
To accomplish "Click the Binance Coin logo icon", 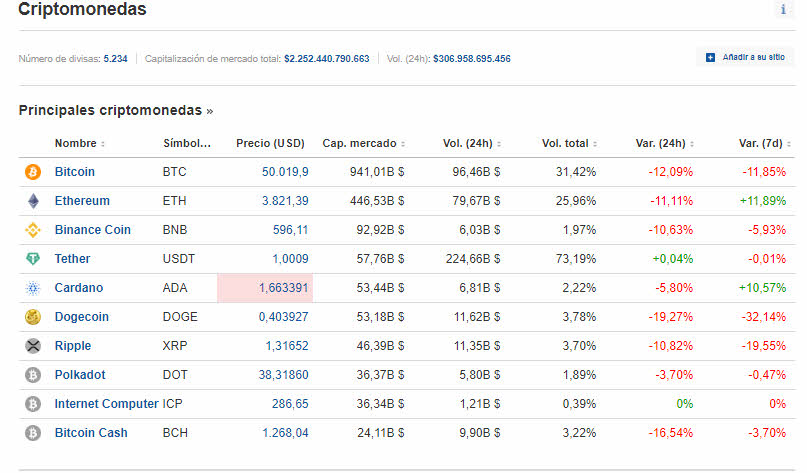I will click(33, 230).
